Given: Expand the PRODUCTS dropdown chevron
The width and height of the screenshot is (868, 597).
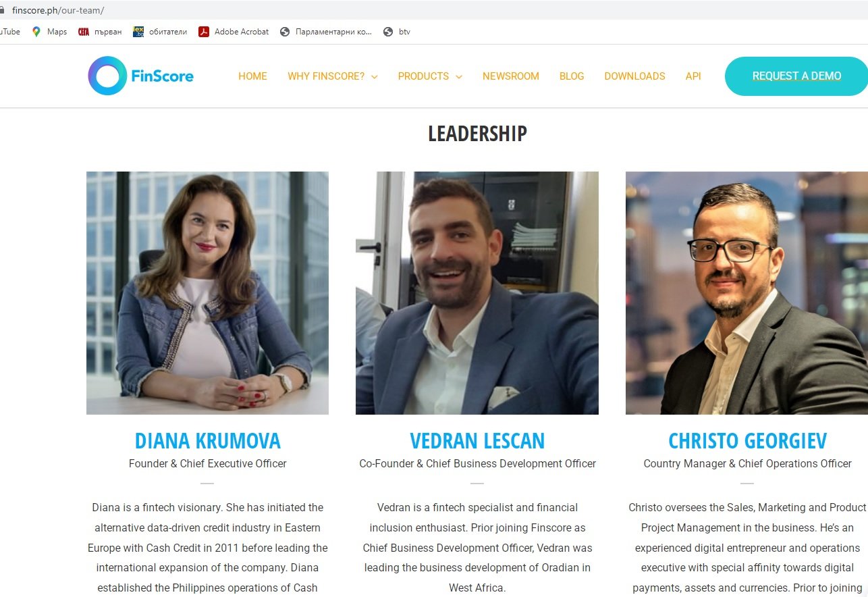Looking at the screenshot, I should click(x=459, y=77).
